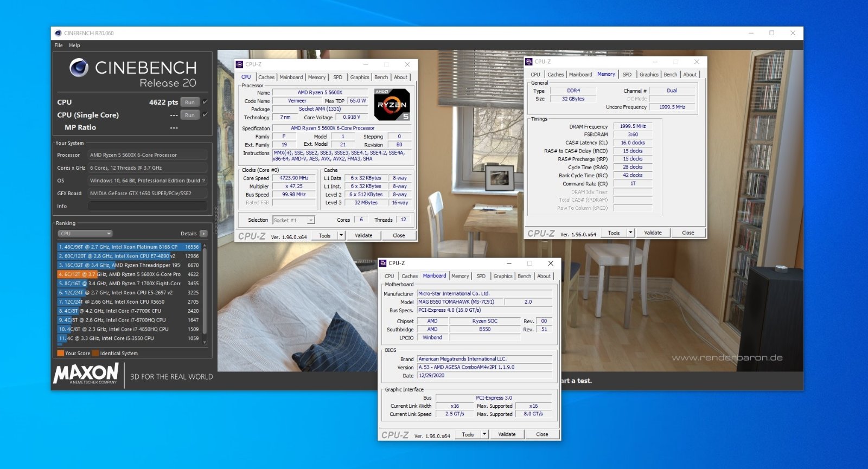
Task: Click the Core Speed value 4723.90 MHz
Action: (294, 178)
